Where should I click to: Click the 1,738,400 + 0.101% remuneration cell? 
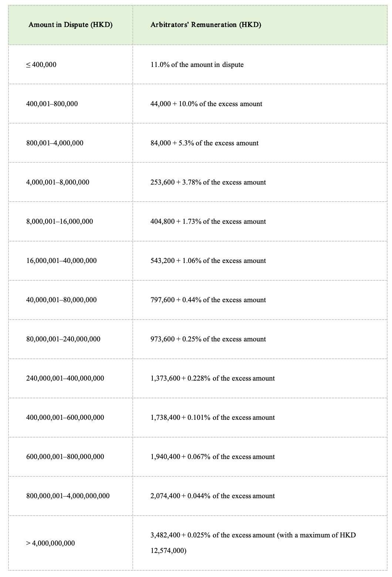point(212,418)
